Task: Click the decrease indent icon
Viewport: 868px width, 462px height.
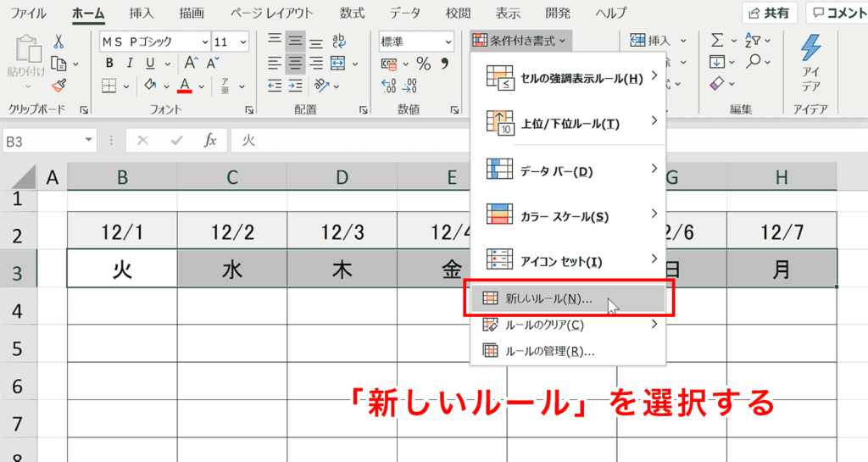Action: 275,86
